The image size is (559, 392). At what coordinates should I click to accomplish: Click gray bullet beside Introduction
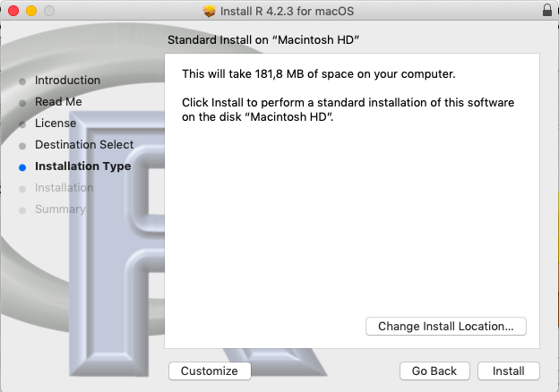(22, 81)
